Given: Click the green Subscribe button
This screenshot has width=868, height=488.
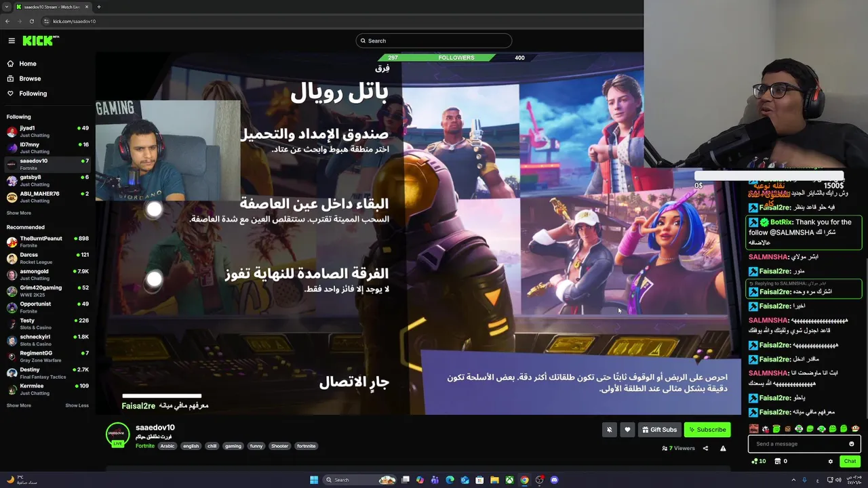Looking at the screenshot, I should (707, 429).
